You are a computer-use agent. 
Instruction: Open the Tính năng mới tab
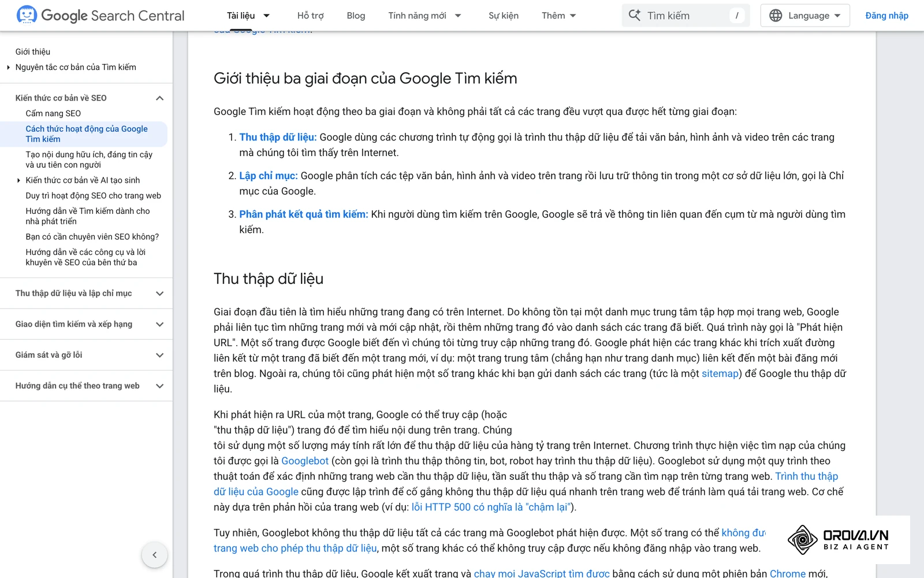point(417,16)
